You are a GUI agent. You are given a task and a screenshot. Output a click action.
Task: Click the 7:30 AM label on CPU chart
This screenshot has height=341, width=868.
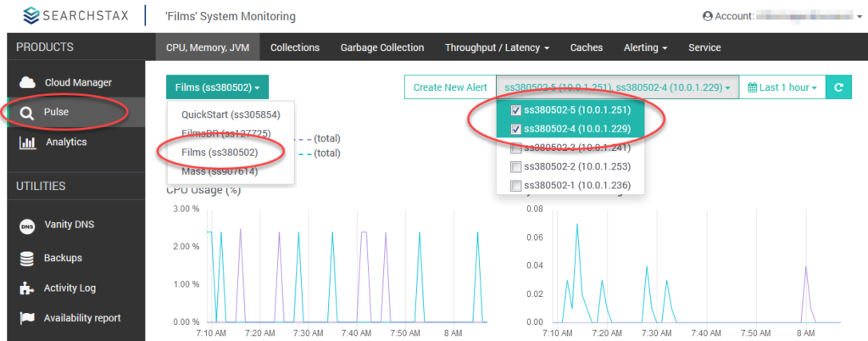pyautogui.click(x=309, y=334)
